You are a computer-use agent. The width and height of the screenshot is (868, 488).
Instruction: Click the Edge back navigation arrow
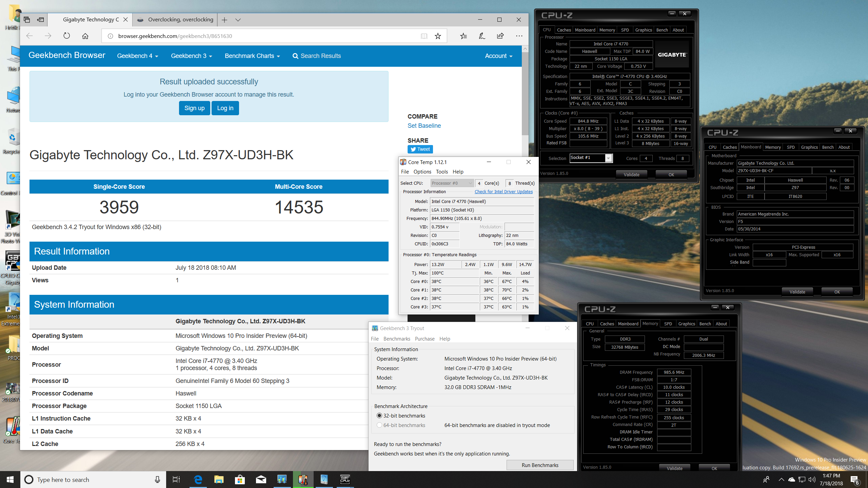(29, 36)
